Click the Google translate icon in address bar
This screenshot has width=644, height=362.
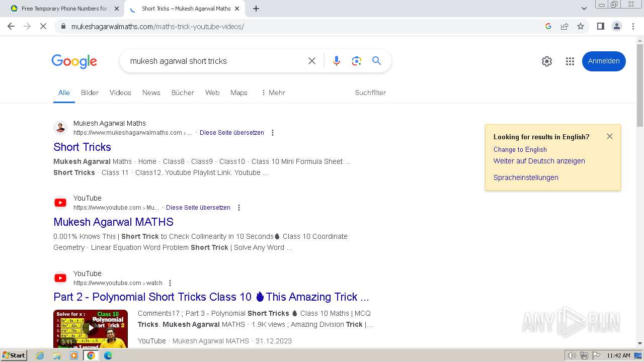[548, 26]
